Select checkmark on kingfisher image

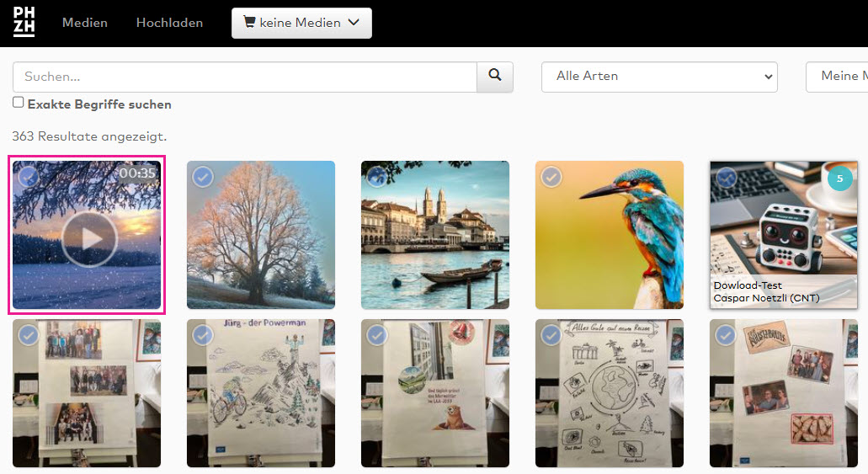[551, 177]
